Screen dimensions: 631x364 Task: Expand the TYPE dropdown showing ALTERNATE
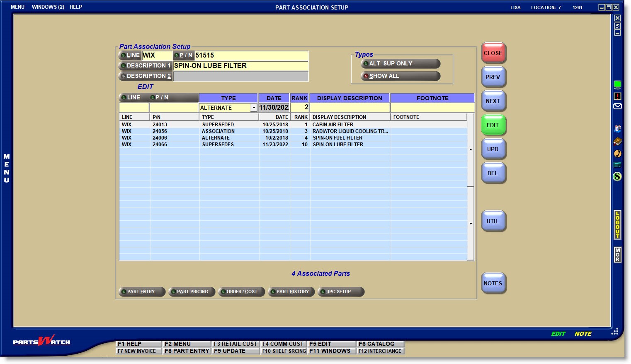[253, 108]
